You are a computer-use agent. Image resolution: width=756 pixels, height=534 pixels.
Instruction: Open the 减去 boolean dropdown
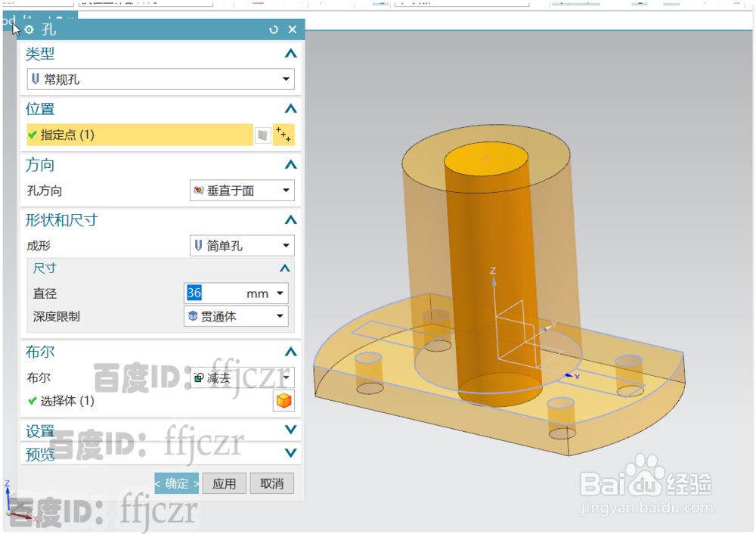(x=242, y=377)
